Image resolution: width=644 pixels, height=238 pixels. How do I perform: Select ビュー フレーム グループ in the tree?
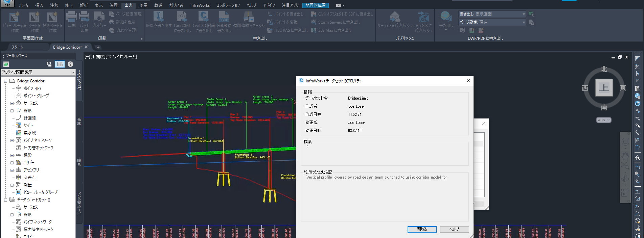pos(41,192)
